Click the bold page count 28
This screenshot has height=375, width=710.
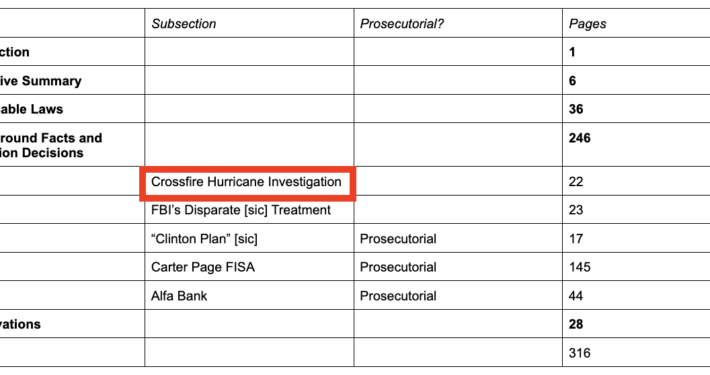(x=576, y=324)
